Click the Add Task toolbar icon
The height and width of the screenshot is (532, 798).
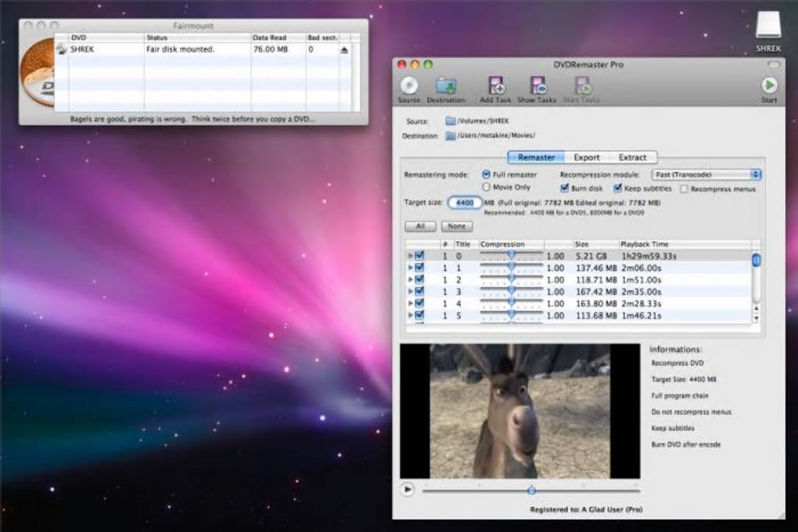pyautogui.click(x=495, y=85)
